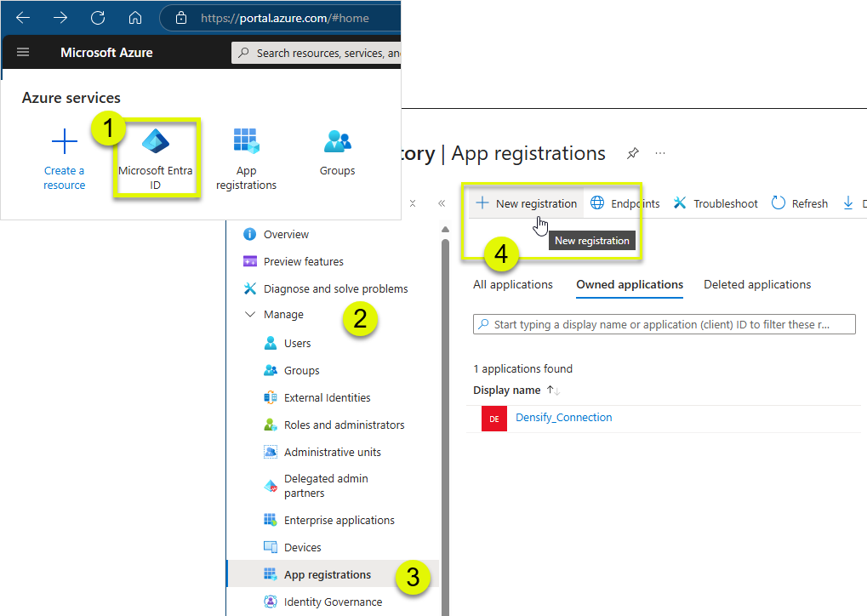This screenshot has width=867, height=616.
Task: Click the Endpoints globe icon
Action: tap(597, 203)
